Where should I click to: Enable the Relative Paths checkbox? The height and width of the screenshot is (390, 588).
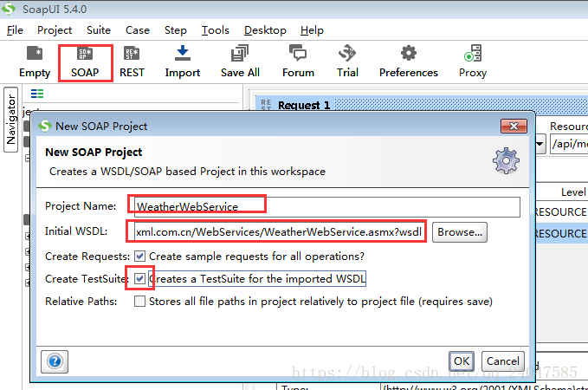coord(140,301)
